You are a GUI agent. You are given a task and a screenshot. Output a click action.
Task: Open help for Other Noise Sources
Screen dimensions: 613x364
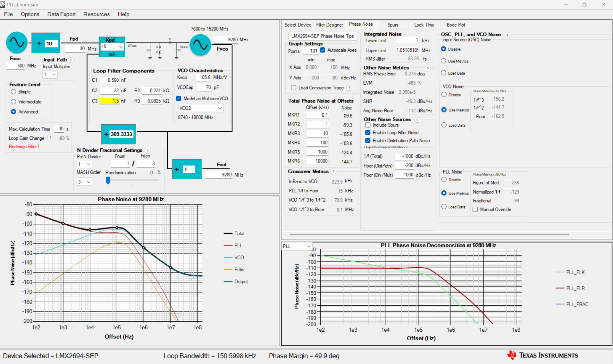pyautogui.click(x=417, y=120)
